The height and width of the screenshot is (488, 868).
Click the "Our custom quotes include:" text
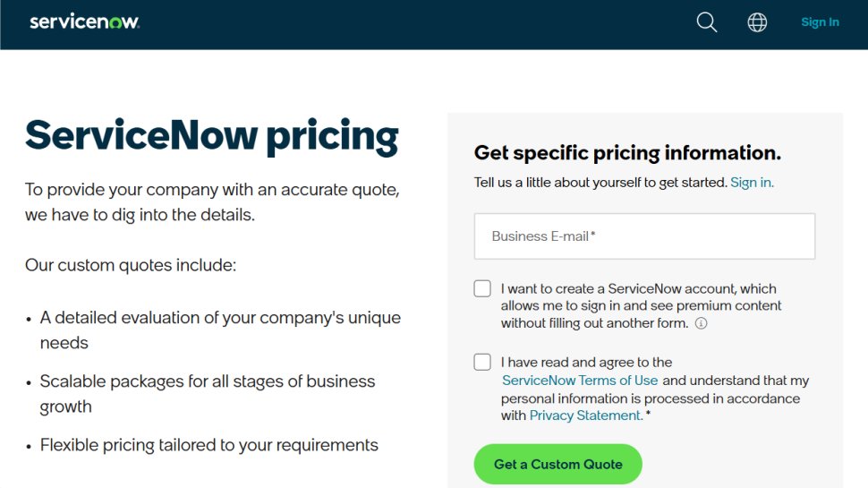(131, 266)
